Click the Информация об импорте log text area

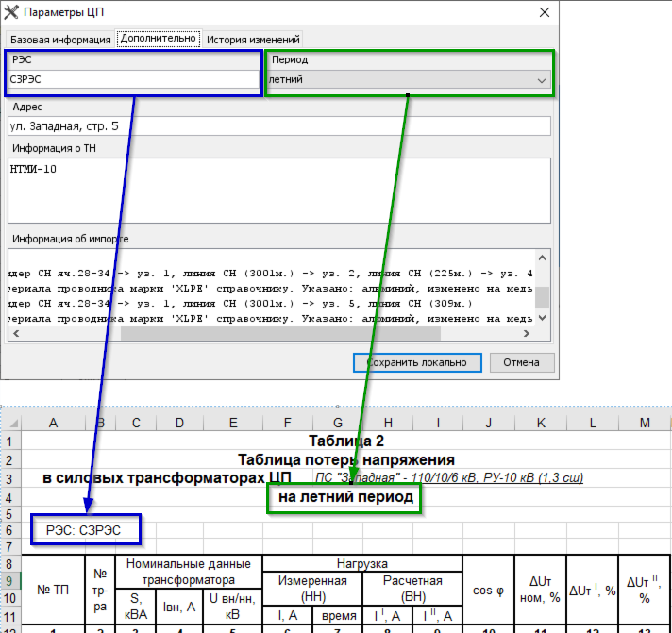click(272, 288)
